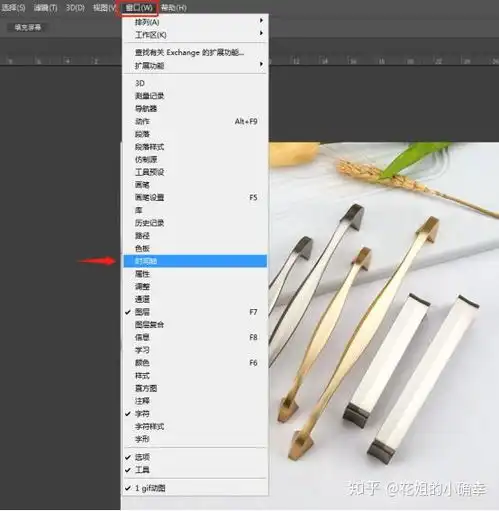Show the 导航器 panel
The height and width of the screenshot is (511, 499).
point(195,109)
